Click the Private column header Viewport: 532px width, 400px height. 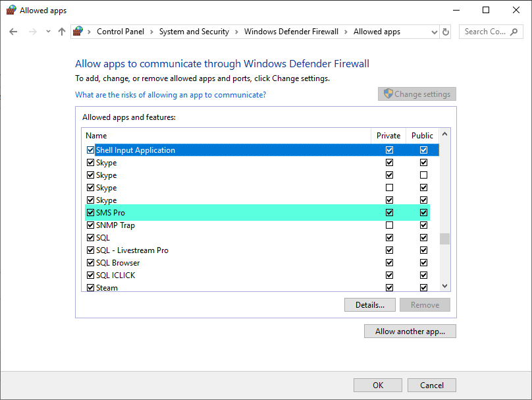coord(388,136)
